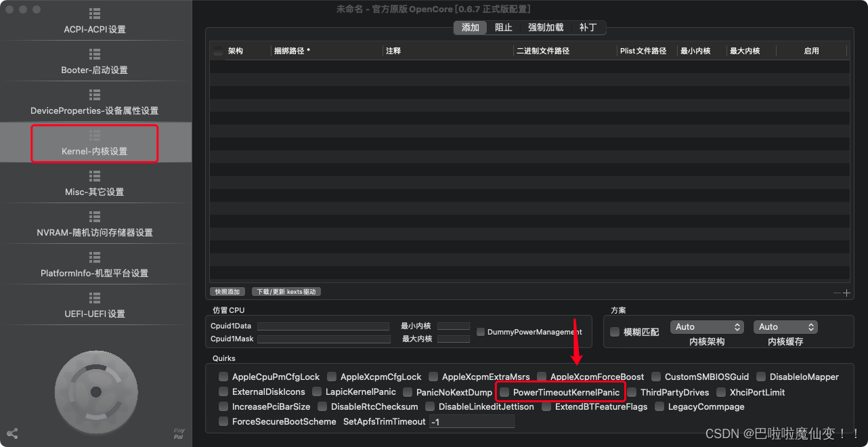The height and width of the screenshot is (447, 868).
Task: Sort by the 捆绑路径 column header
Action: tap(326, 51)
